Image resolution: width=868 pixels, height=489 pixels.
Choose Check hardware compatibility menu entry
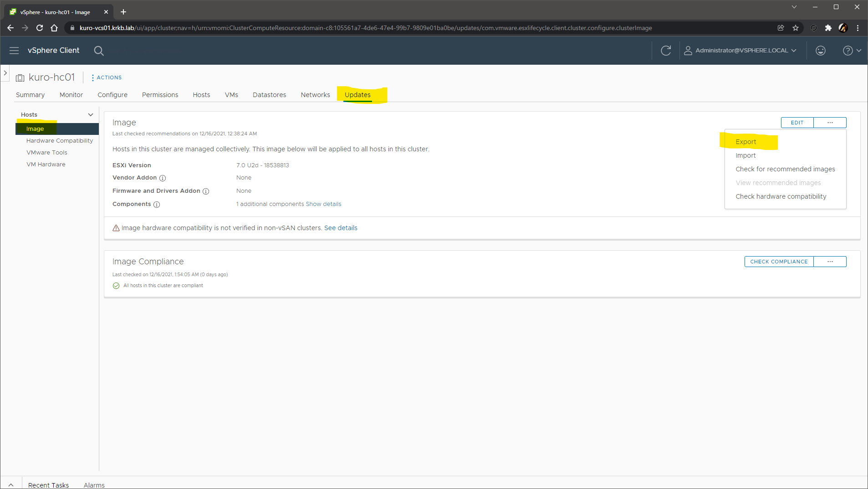(x=781, y=196)
